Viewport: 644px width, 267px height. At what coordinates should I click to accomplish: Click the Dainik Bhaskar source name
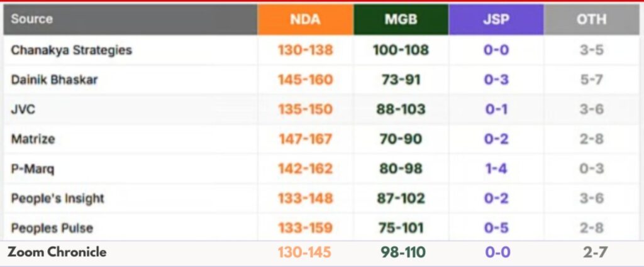(x=54, y=80)
